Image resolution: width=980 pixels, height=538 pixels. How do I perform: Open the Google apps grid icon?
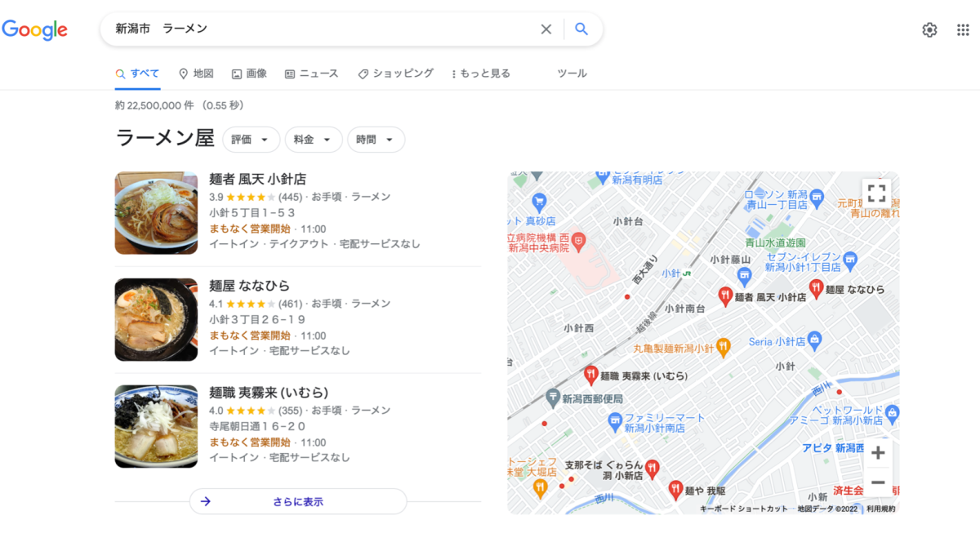pos(963,30)
